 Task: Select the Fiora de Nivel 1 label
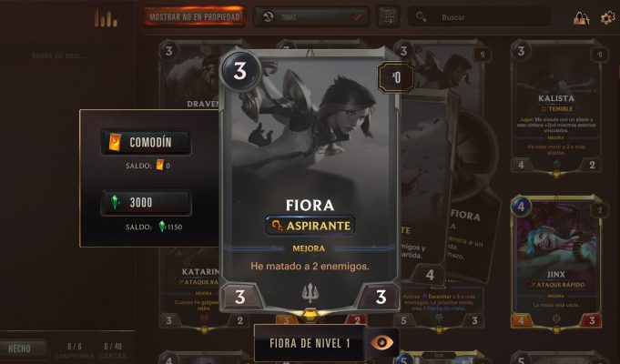coord(310,343)
